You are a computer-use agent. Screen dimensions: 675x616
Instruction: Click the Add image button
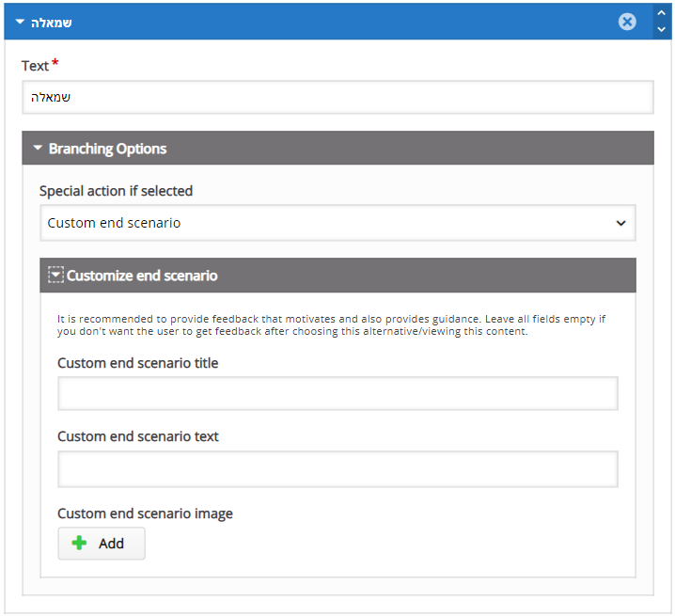(x=102, y=544)
